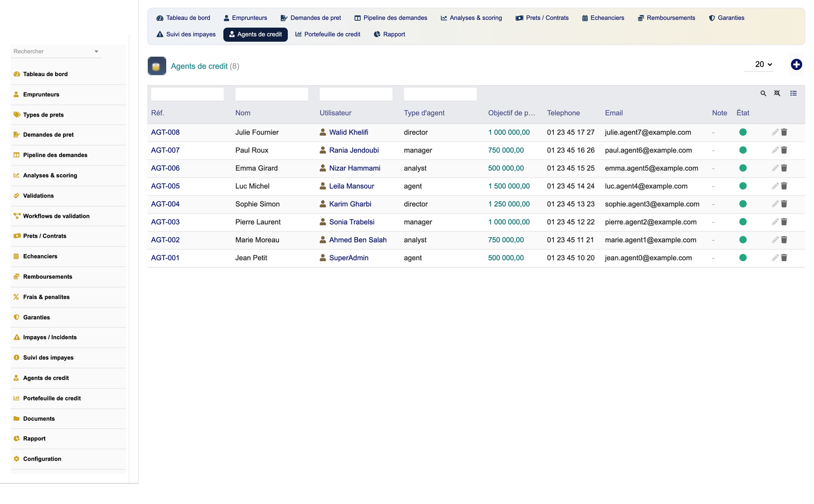This screenshot has height=504, width=814.
Task: Open agent reference AGT-001 link
Action: pos(165,258)
